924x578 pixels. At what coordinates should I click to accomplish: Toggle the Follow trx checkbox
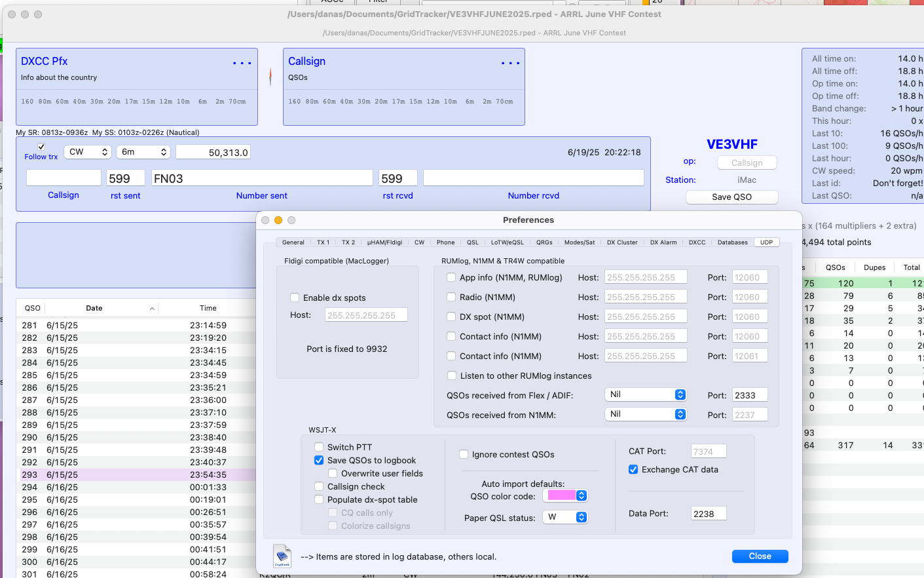point(41,147)
